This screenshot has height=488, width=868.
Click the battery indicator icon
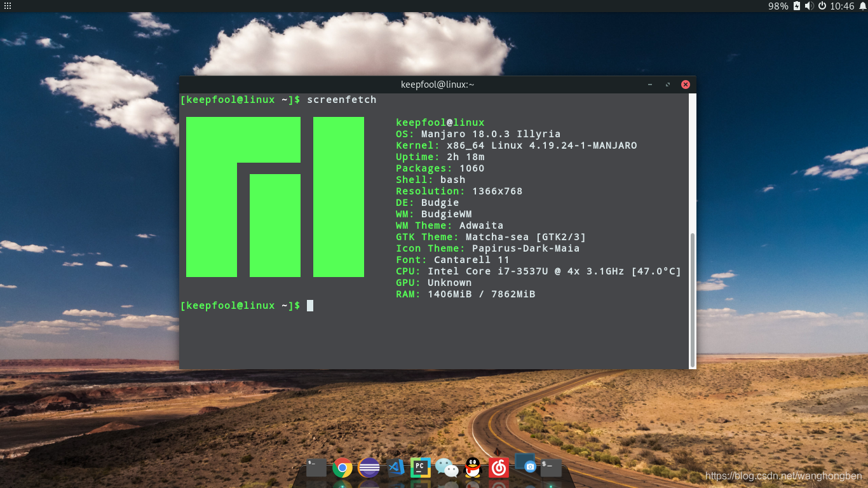(797, 6)
